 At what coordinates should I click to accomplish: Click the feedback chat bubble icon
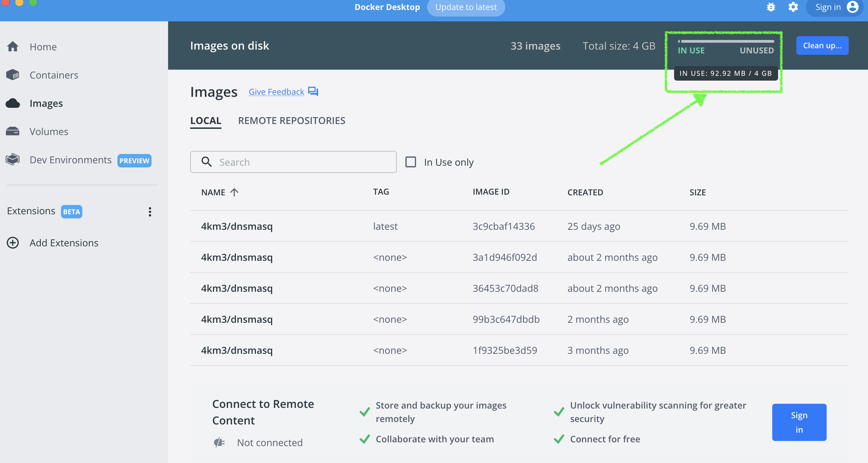[x=313, y=92]
